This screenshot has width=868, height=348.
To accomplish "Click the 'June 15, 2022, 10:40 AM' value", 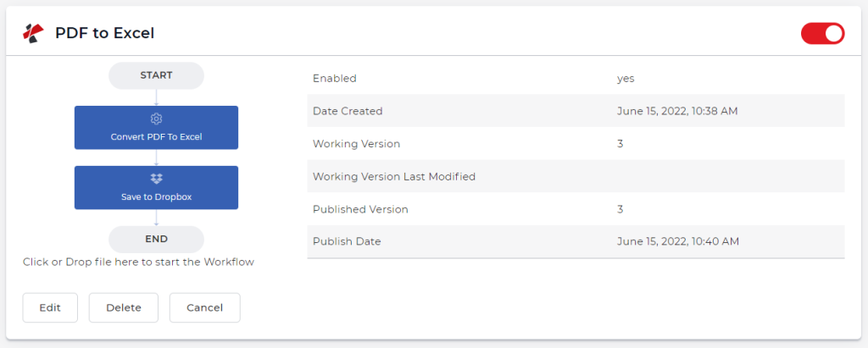I will click(677, 241).
